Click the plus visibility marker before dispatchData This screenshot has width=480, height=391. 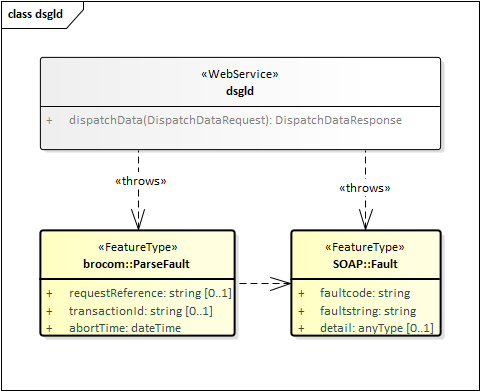[x=49, y=120]
